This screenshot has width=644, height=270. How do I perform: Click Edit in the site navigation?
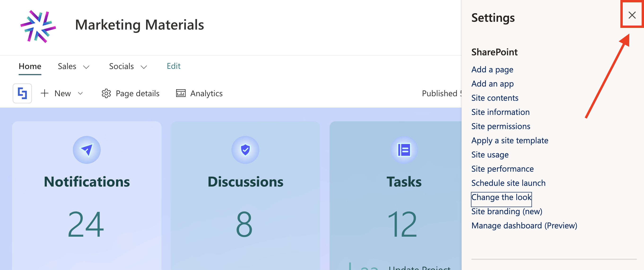(x=174, y=66)
